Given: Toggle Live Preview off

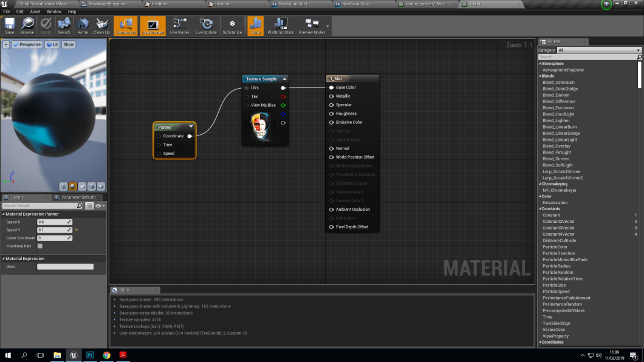Looking at the screenshot, I should [152, 26].
